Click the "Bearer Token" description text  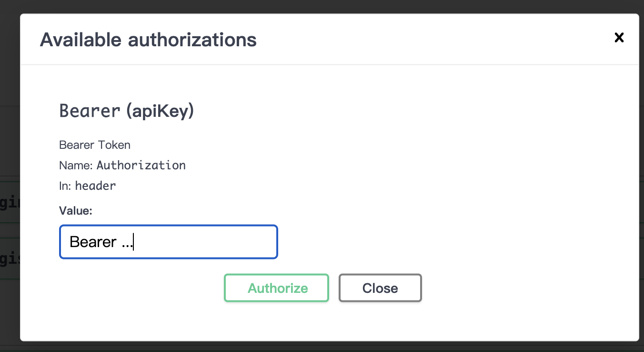95,145
